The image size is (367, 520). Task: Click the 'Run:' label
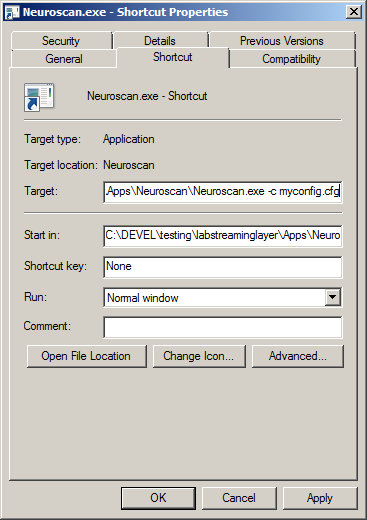(x=36, y=297)
